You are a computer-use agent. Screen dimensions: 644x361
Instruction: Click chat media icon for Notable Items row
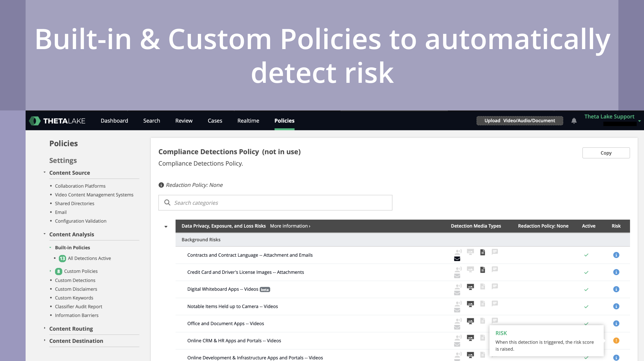point(495,303)
